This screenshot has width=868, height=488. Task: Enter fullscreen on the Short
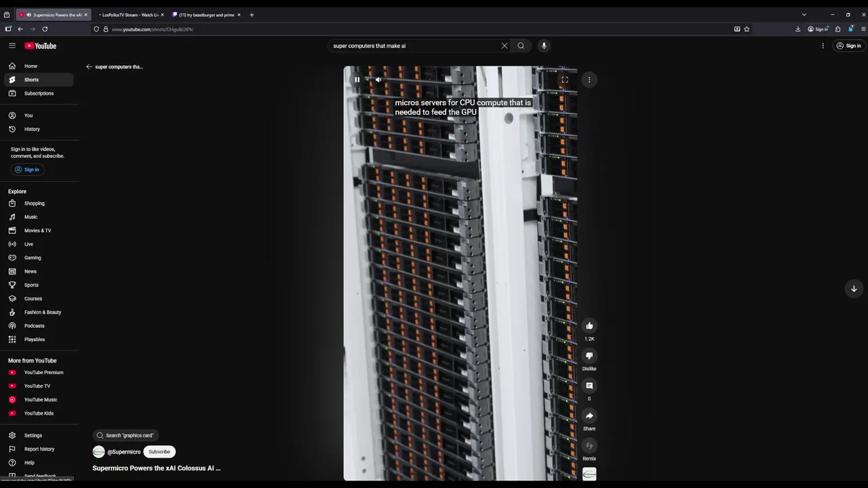[564, 79]
